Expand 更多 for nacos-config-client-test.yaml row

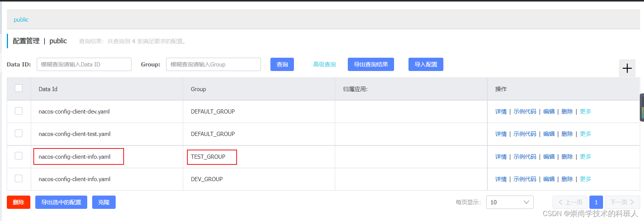[586, 134]
